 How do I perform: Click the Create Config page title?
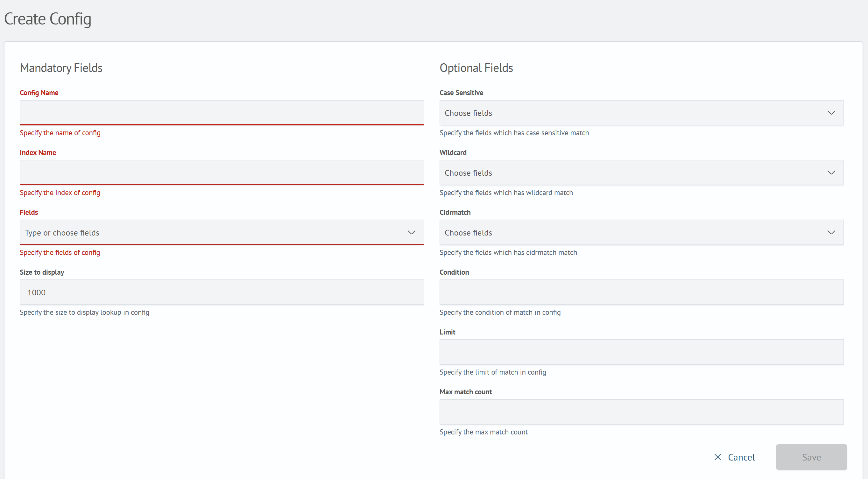tap(47, 19)
